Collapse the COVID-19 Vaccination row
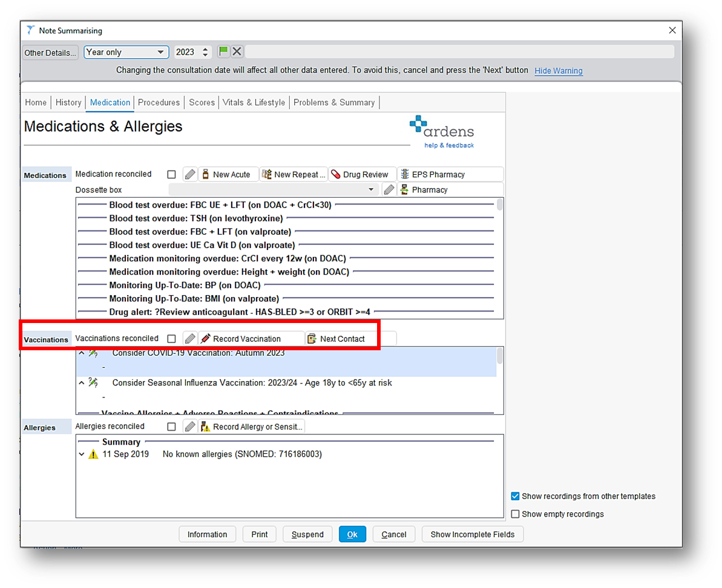The height and width of the screenshot is (588, 722). click(82, 353)
